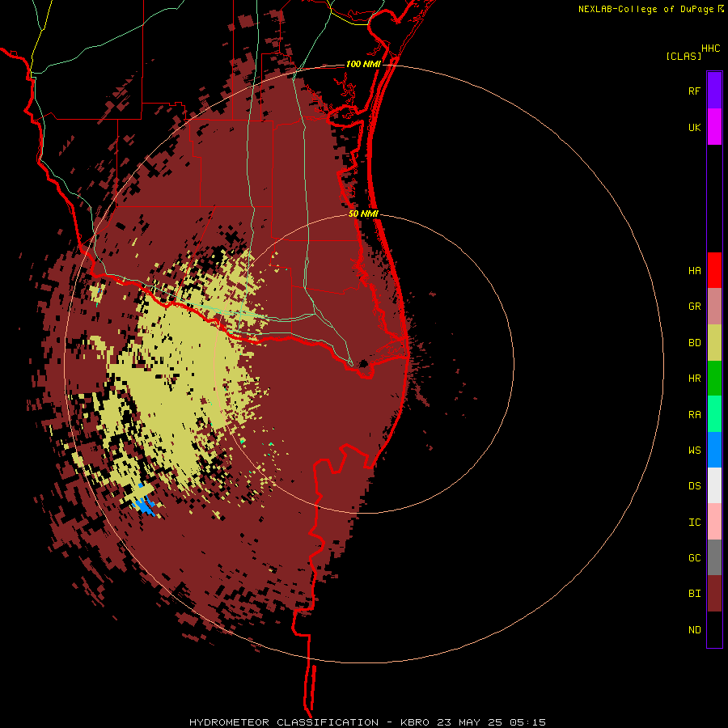Click the HYDROMETEOR CLASSIFICATION title text
728x728 pixels.
pyautogui.click(x=284, y=722)
